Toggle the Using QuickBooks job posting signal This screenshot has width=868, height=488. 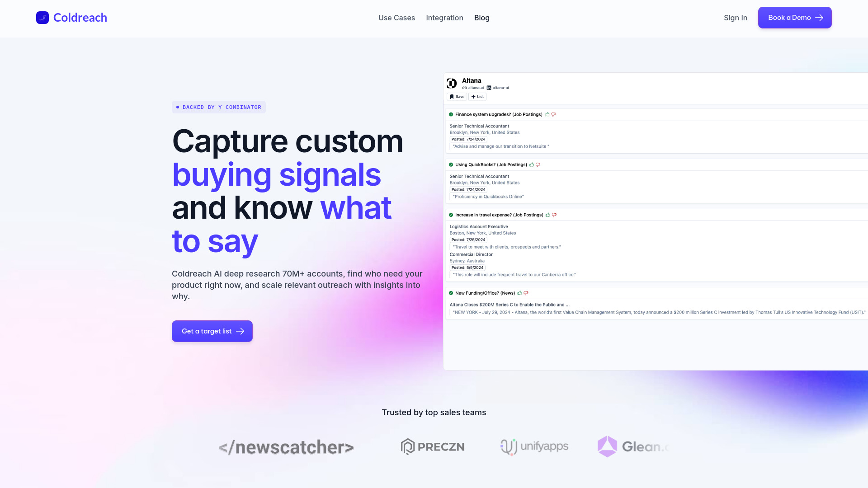click(x=451, y=164)
